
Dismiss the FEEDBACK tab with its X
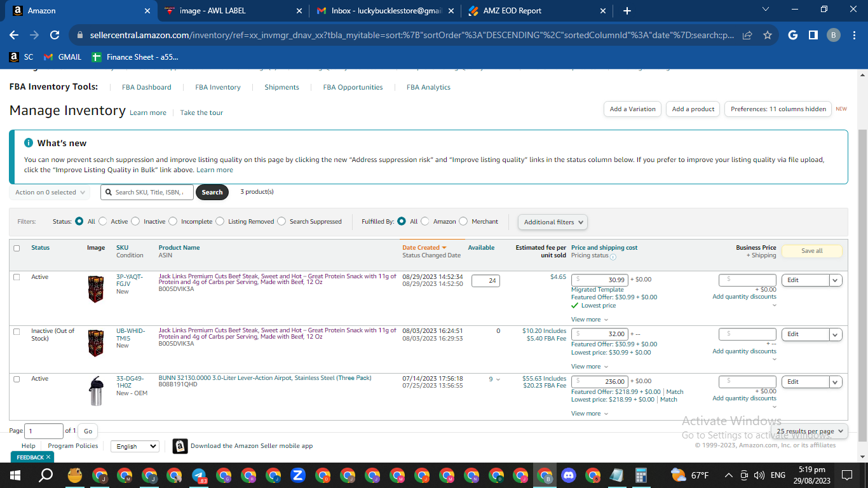[48, 457]
